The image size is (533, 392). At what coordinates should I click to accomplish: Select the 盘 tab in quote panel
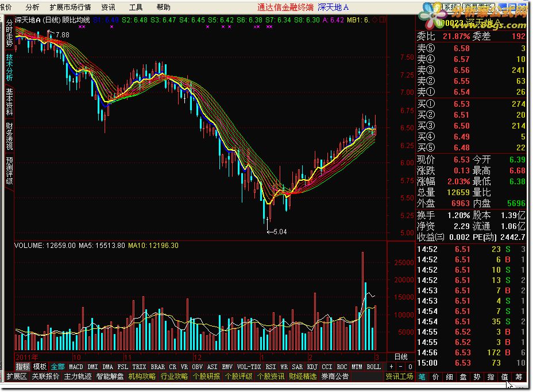(463, 377)
